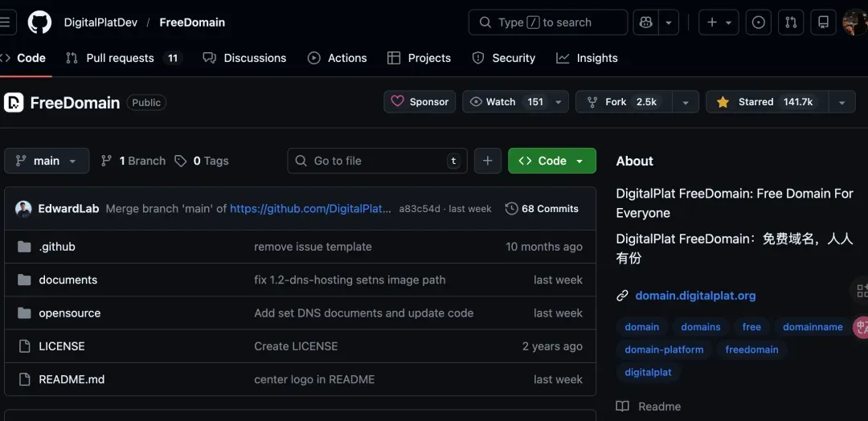This screenshot has height=421, width=868.
Task: Select the 'freedomain' topic tag
Action: (751, 349)
